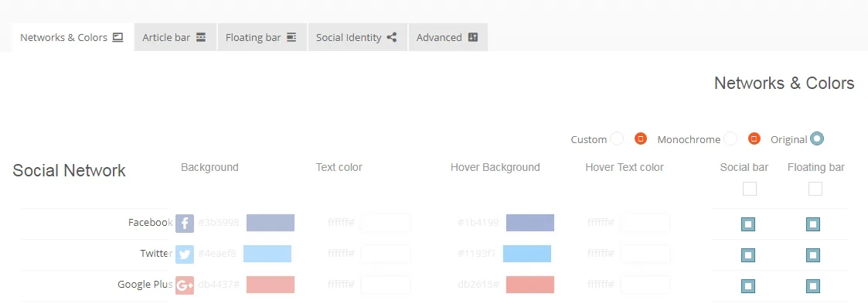The image size is (868, 304).
Task: Click the Facebook Text color ffffff# field
Action: tap(341, 223)
